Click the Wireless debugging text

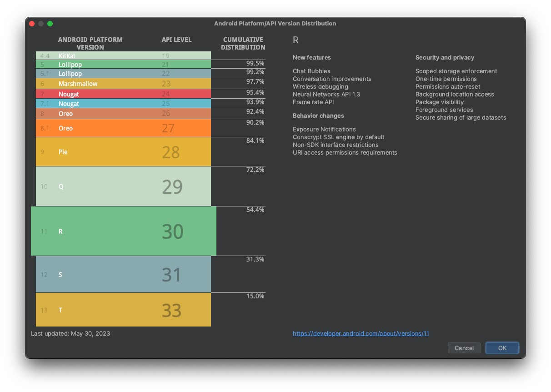click(x=320, y=86)
